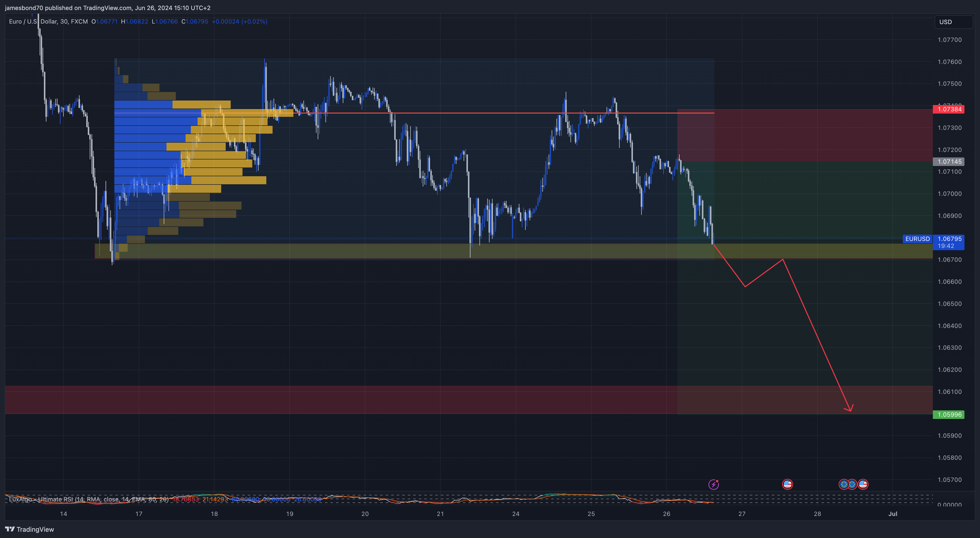This screenshot has height=538, width=980.
Task: Click date label 28 on the time axis
Action: pos(817,514)
